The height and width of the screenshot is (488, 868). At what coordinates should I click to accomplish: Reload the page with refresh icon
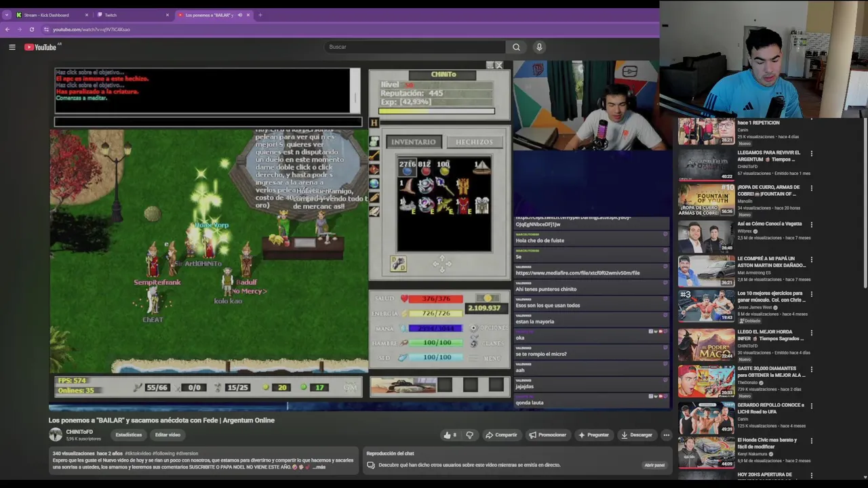coord(31,29)
